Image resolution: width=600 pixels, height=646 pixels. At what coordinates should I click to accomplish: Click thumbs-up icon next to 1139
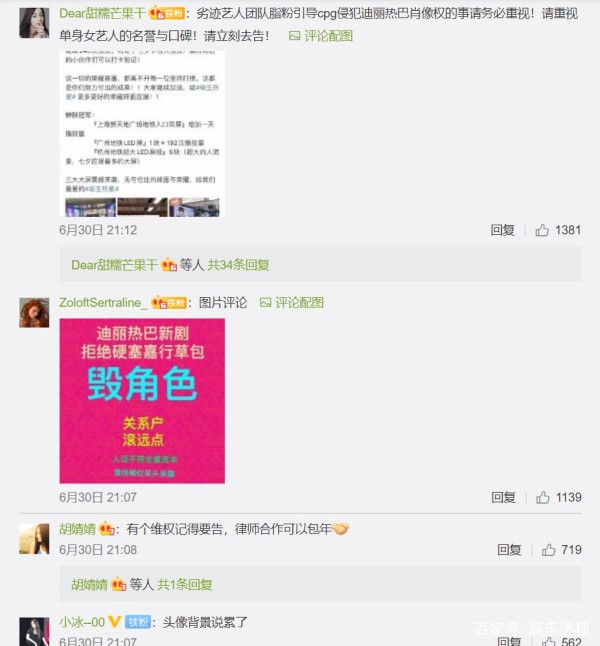pos(543,497)
